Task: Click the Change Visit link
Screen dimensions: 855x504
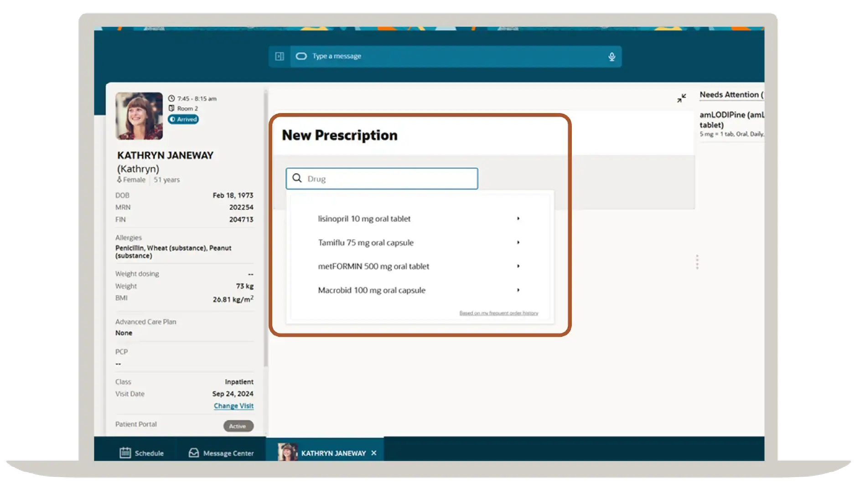Action: pos(233,406)
